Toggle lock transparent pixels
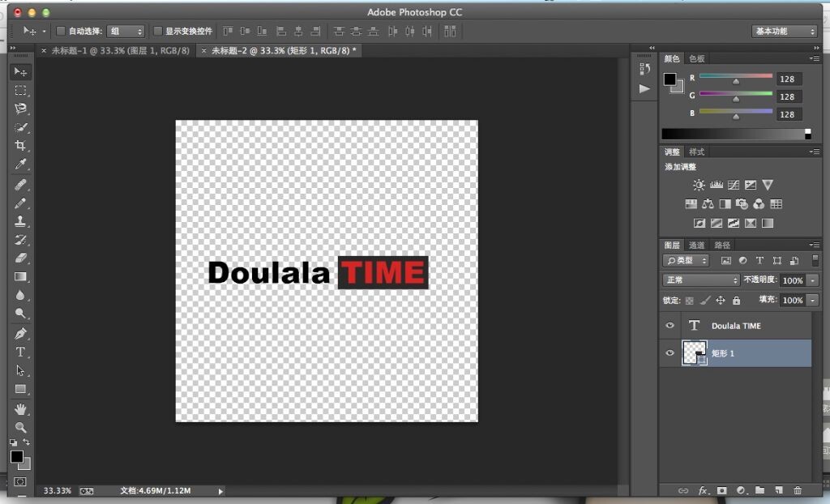The image size is (830, 504). (689, 301)
